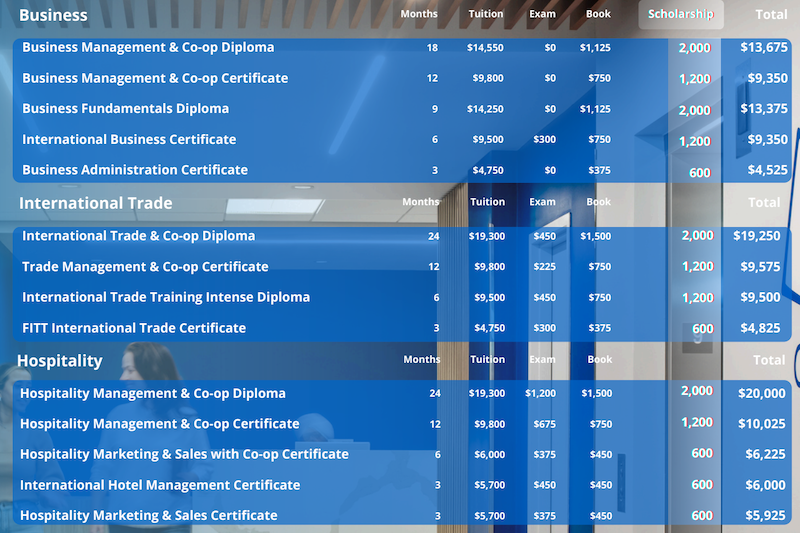800x533 pixels.
Task: Click the Book header in Hospitality section
Action: (x=599, y=359)
